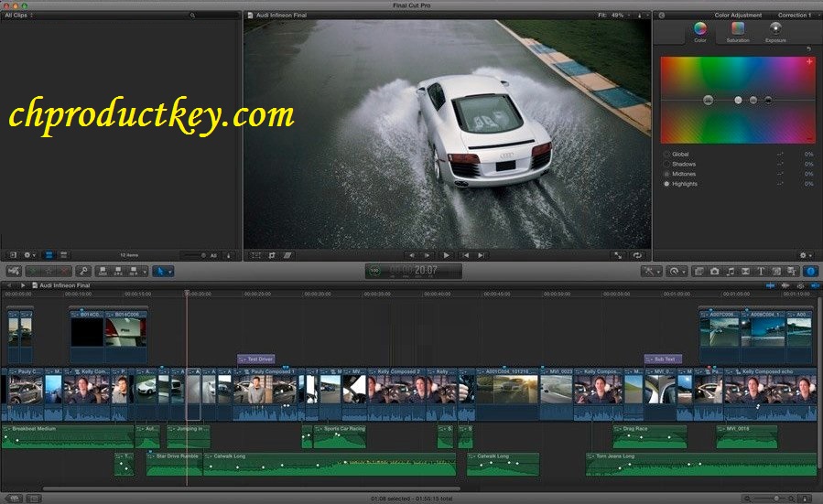
Task: Open the Transitions browser
Action: pyautogui.click(x=745, y=271)
